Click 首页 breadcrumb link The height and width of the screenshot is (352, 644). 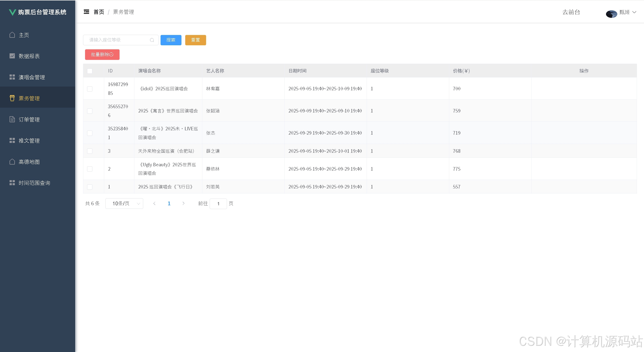99,12
